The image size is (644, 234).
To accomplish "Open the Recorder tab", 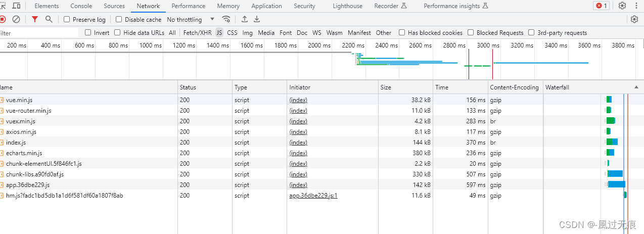I will 391,6.
